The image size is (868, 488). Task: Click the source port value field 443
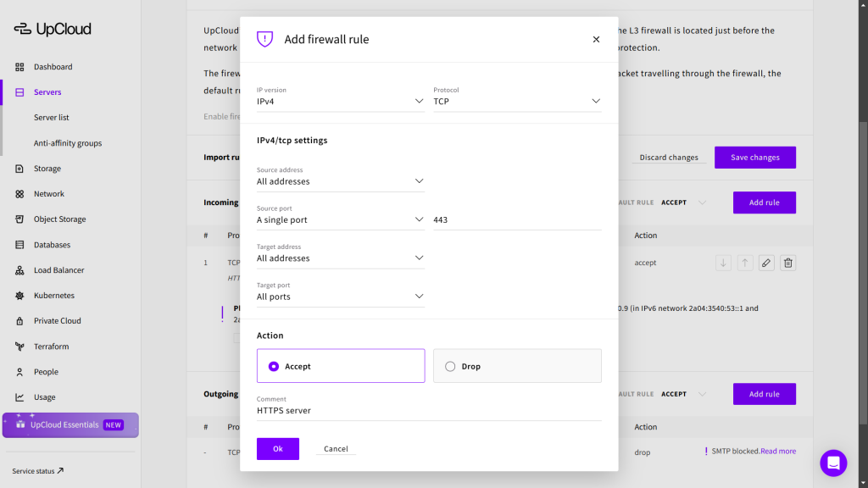click(x=517, y=219)
